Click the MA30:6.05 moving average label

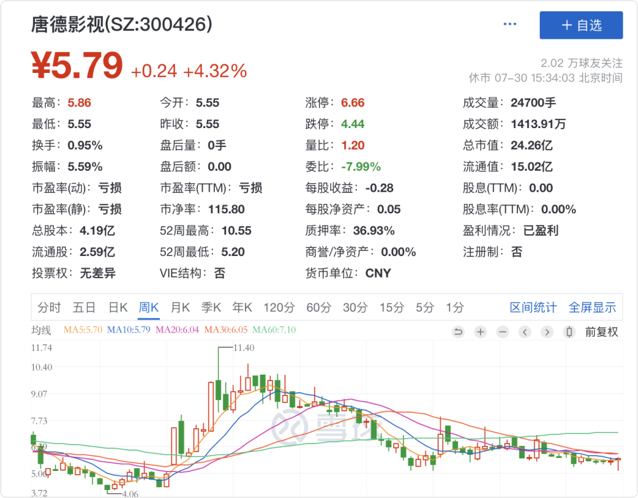[x=225, y=330]
